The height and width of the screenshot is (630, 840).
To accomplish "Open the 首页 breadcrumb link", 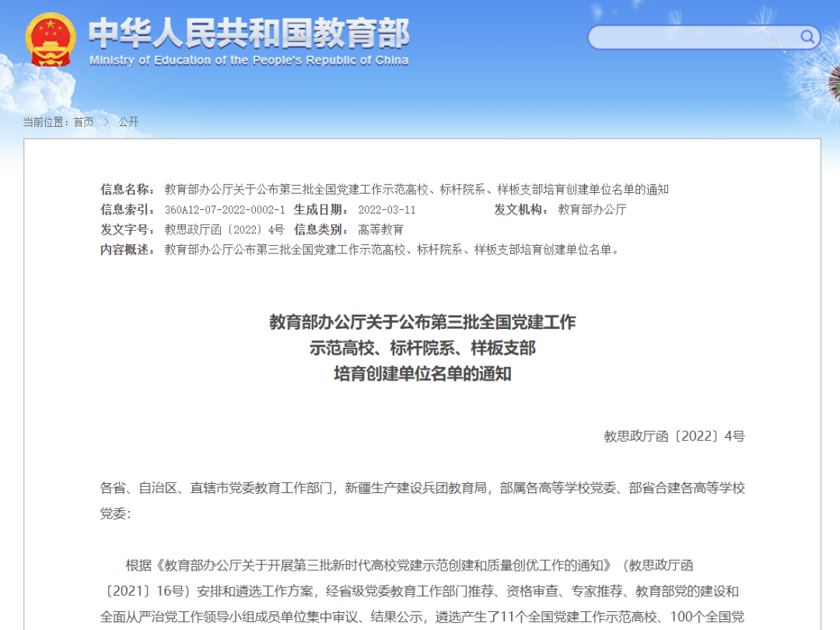I will tap(84, 122).
